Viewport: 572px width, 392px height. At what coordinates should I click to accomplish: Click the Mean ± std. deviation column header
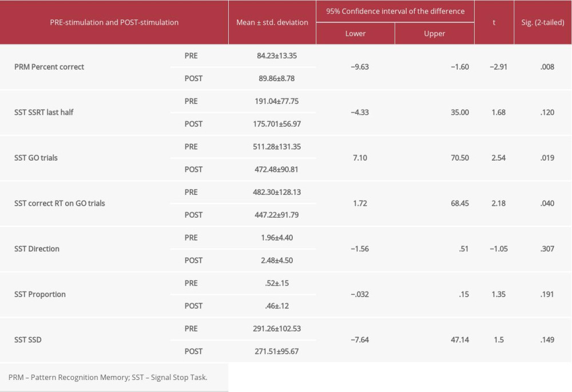272,22
